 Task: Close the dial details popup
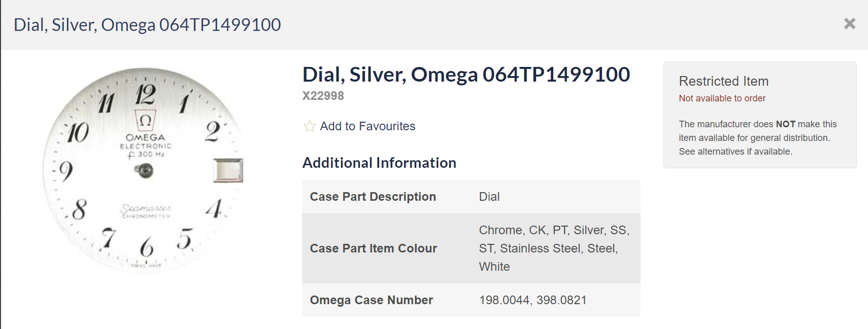(x=849, y=24)
